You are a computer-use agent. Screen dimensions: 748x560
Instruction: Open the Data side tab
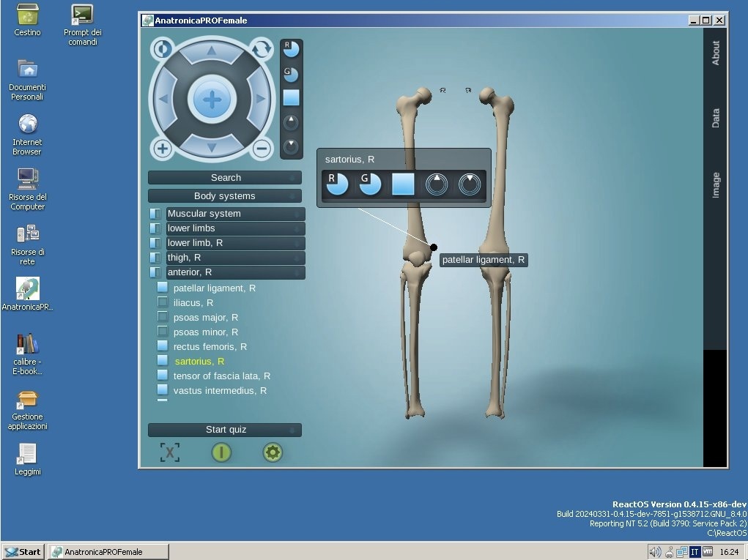[x=716, y=118]
